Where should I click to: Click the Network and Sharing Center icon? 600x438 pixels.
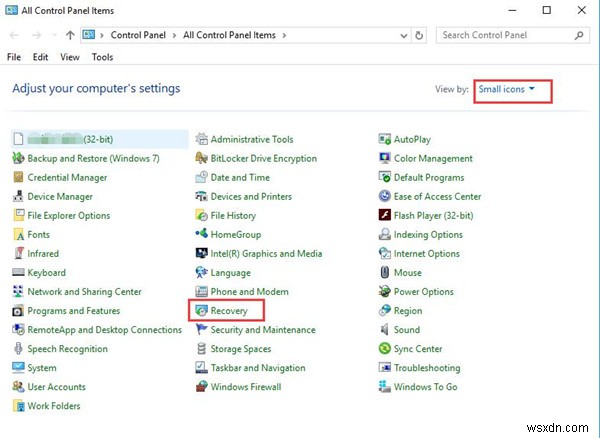click(x=18, y=291)
